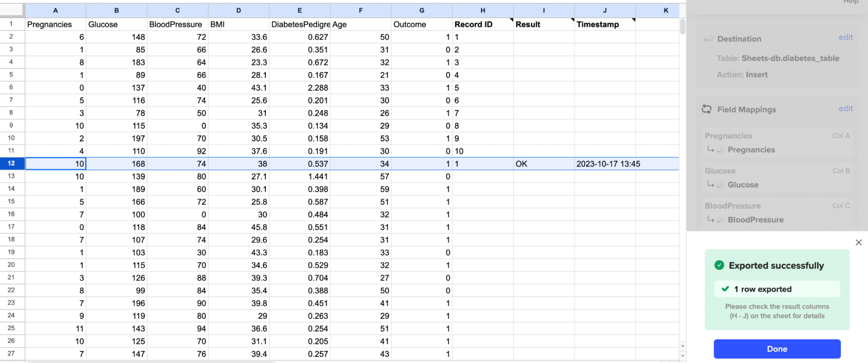Image resolution: width=868 pixels, height=363 pixels.
Task: Select column J header
Action: click(604, 10)
